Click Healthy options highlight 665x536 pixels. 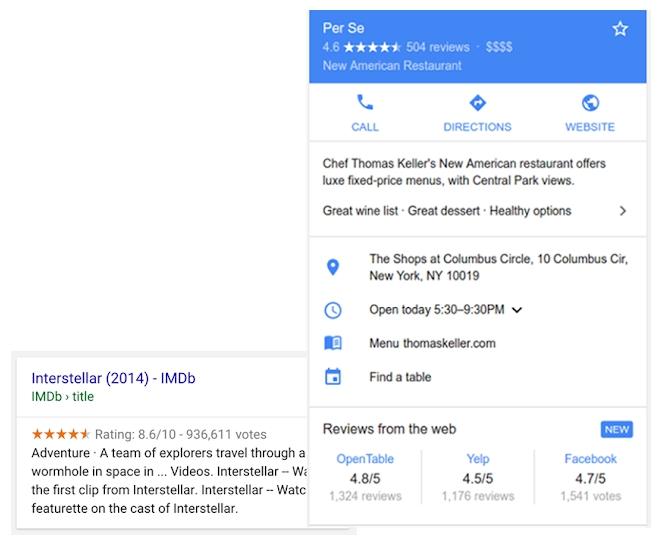pos(530,211)
